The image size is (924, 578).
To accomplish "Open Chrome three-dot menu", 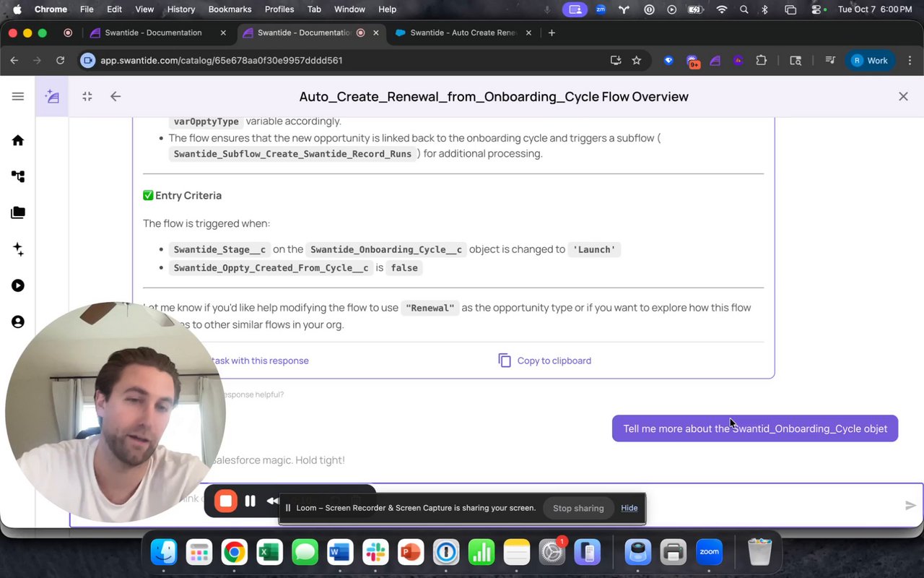I will pyautogui.click(x=910, y=61).
